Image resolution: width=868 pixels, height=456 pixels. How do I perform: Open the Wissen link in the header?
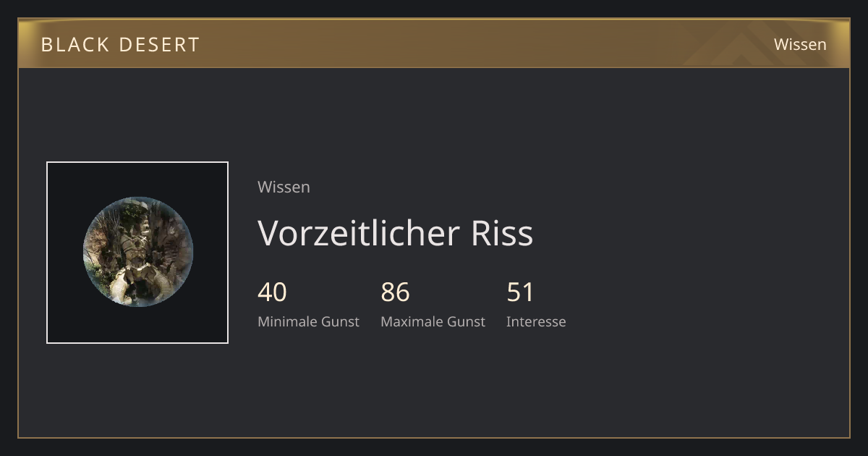tap(800, 44)
